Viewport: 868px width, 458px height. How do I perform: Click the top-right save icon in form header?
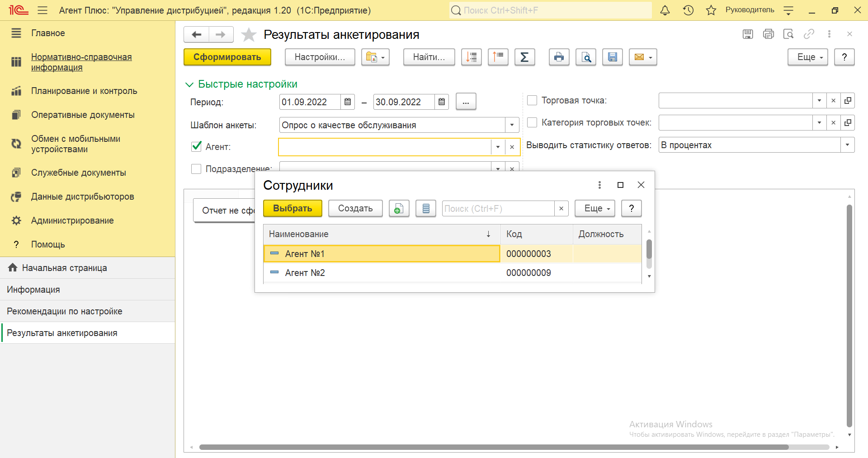pyautogui.click(x=748, y=34)
